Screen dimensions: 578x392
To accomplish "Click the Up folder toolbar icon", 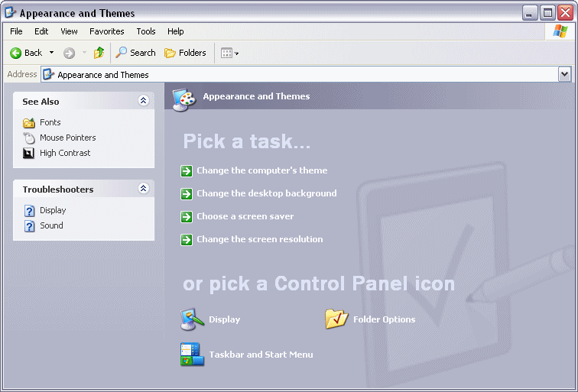I will [x=99, y=53].
